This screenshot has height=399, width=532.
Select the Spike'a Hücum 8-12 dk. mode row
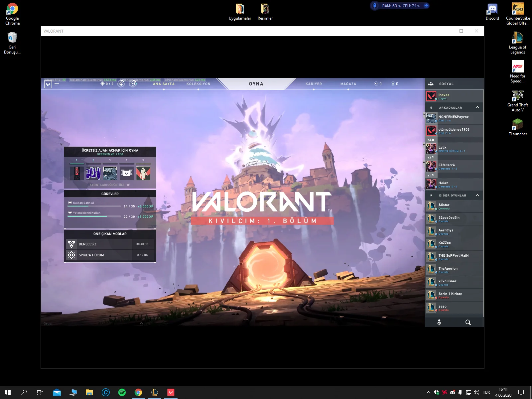pyautogui.click(x=110, y=255)
